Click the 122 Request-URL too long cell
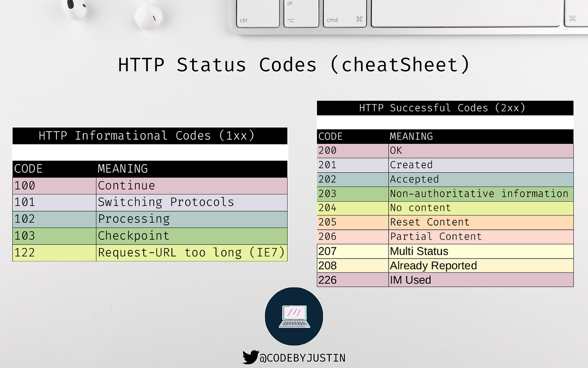 coord(191,252)
